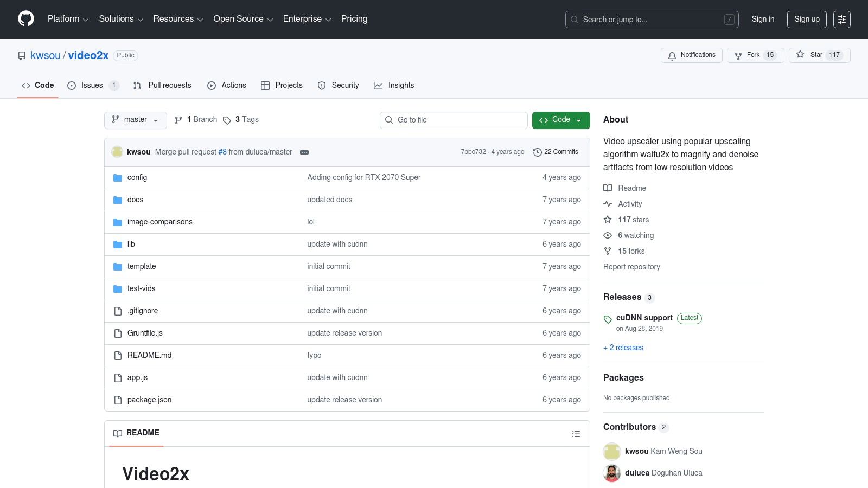Click the folder icon beside image-comparisons
Image resolution: width=868 pixels, height=488 pixels.
tap(118, 222)
